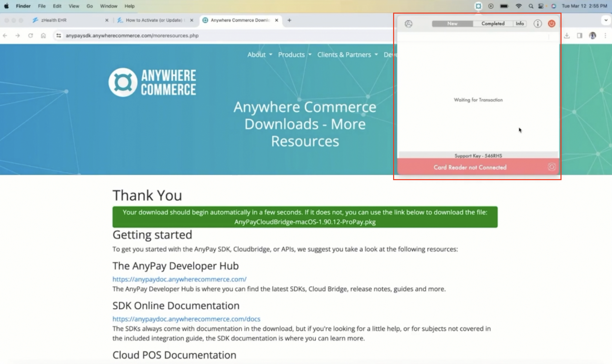Go forward in the browser
Screen dimensions: 612x364
click(x=18, y=36)
